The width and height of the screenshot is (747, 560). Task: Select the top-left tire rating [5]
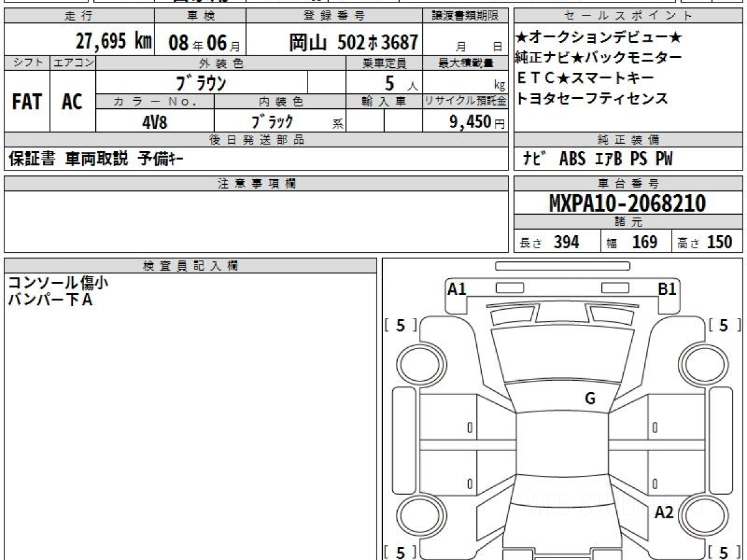400,325
